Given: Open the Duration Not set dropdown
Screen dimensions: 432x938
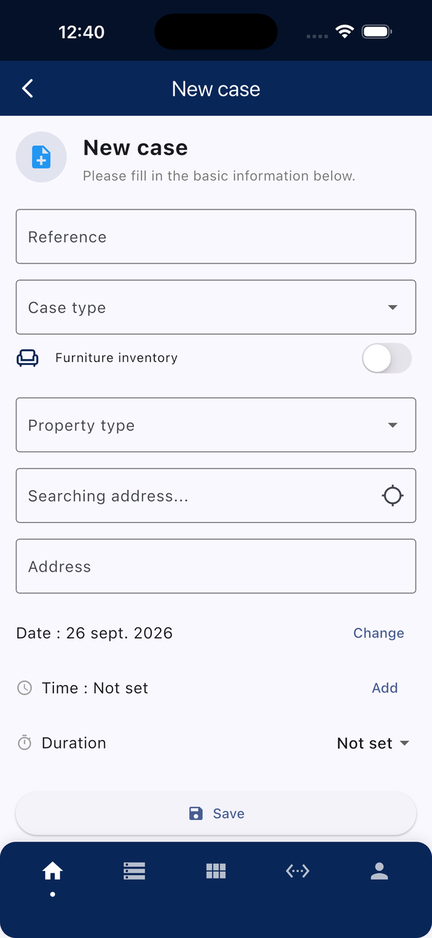Looking at the screenshot, I should coord(373,743).
